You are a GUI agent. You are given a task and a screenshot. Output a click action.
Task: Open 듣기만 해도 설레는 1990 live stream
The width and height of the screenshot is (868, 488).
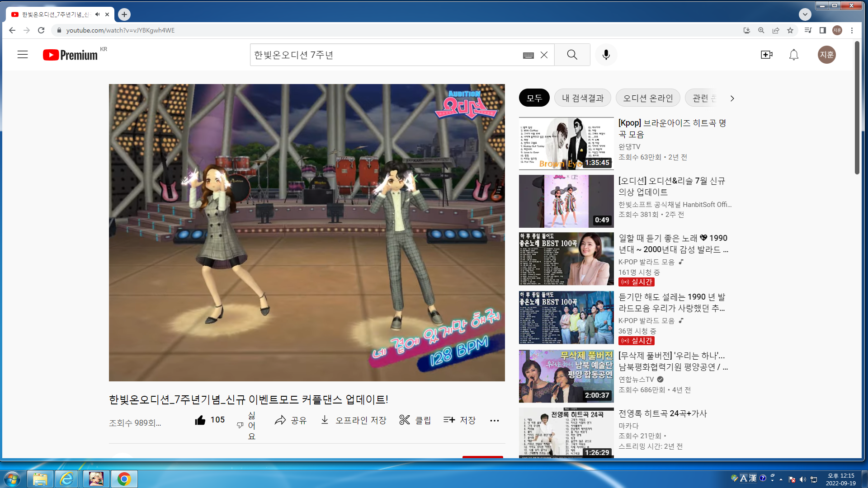click(x=672, y=302)
